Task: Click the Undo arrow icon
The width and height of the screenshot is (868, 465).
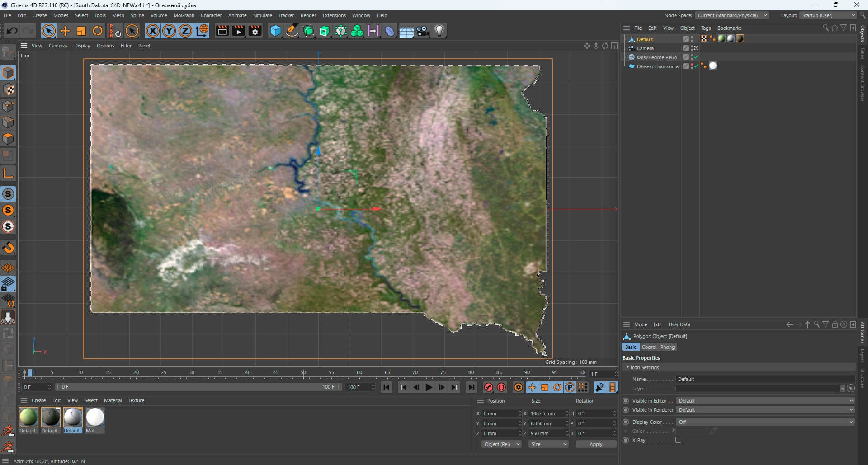Action: [12, 31]
